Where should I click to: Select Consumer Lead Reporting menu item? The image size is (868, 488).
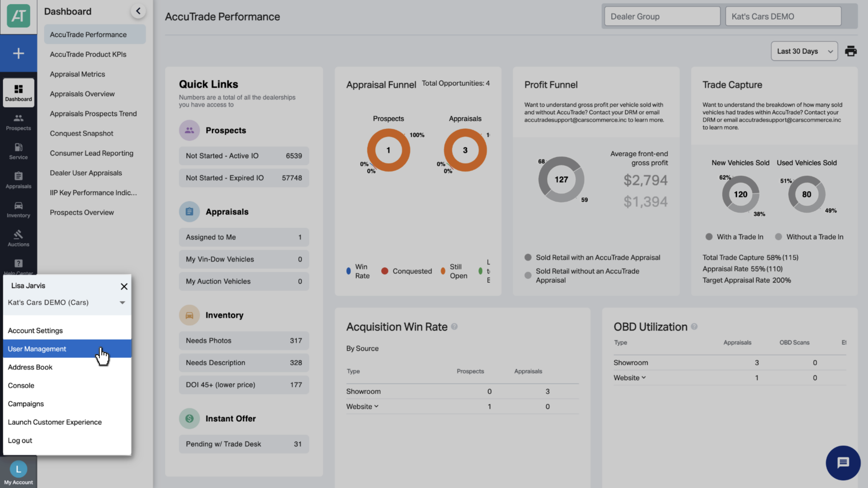tap(95, 153)
